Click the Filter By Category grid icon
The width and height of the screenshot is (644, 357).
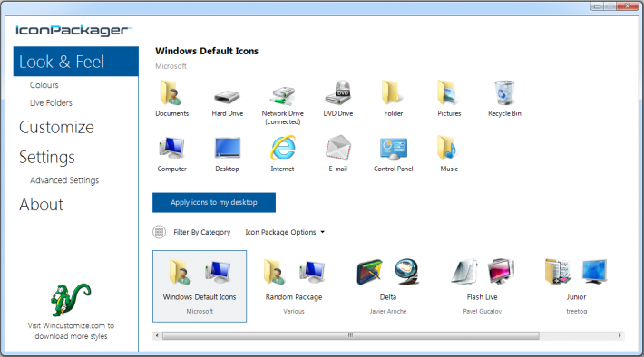[159, 232]
